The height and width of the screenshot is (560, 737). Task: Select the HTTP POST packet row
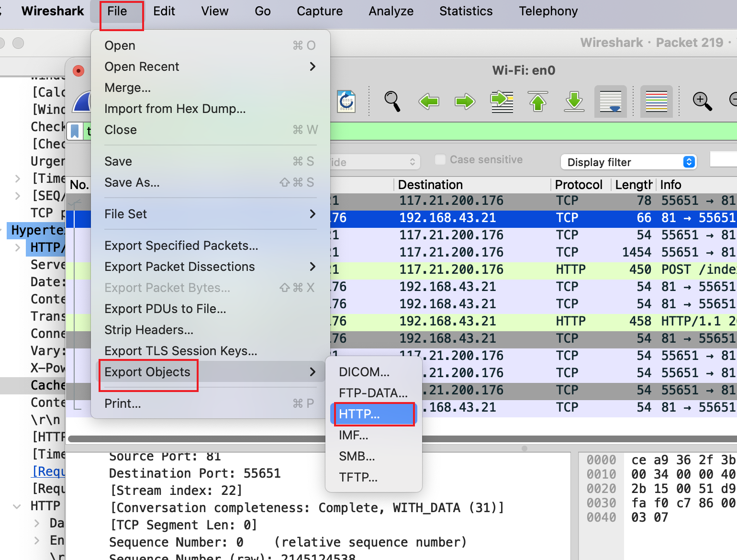point(479,269)
